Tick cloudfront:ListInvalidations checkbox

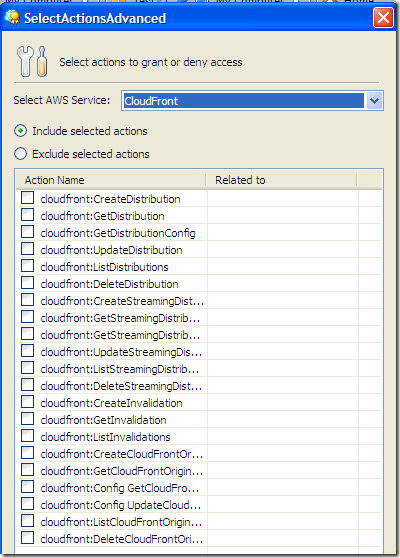pyautogui.click(x=27, y=436)
